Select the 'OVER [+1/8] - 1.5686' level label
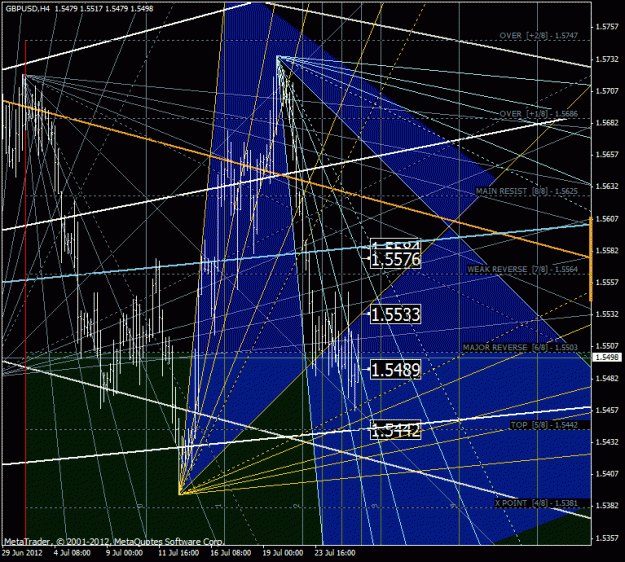 [539, 114]
